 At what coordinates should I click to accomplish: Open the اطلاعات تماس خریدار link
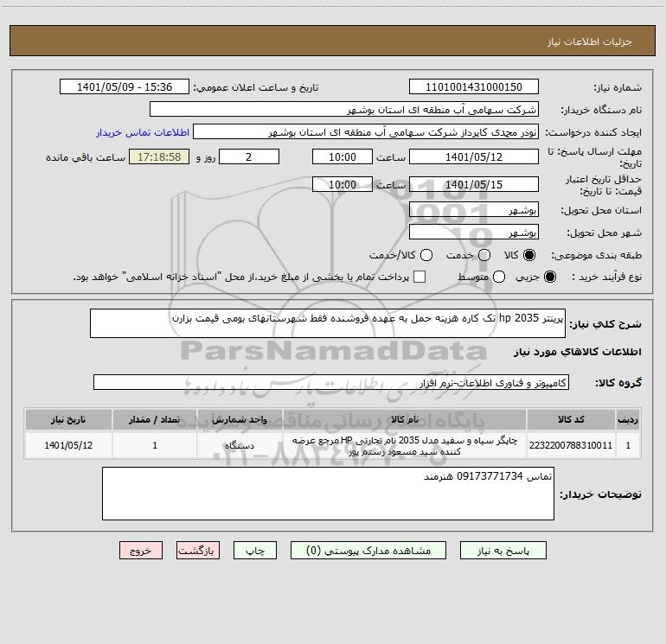pos(143,132)
